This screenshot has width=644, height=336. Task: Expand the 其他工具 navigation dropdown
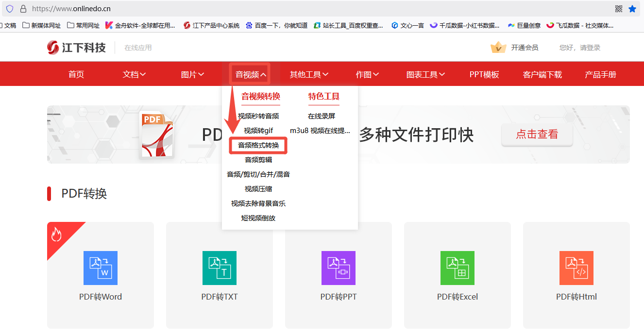(309, 74)
